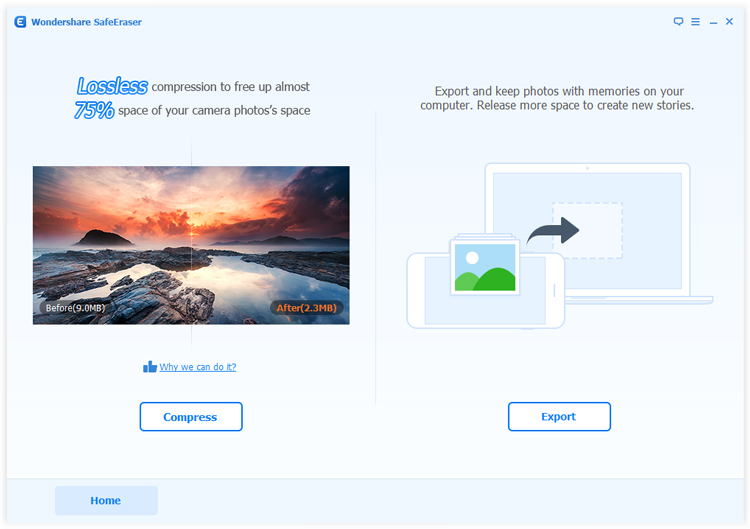The width and height of the screenshot is (750, 529).
Task: Close the SafeEraser window
Action: click(729, 22)
